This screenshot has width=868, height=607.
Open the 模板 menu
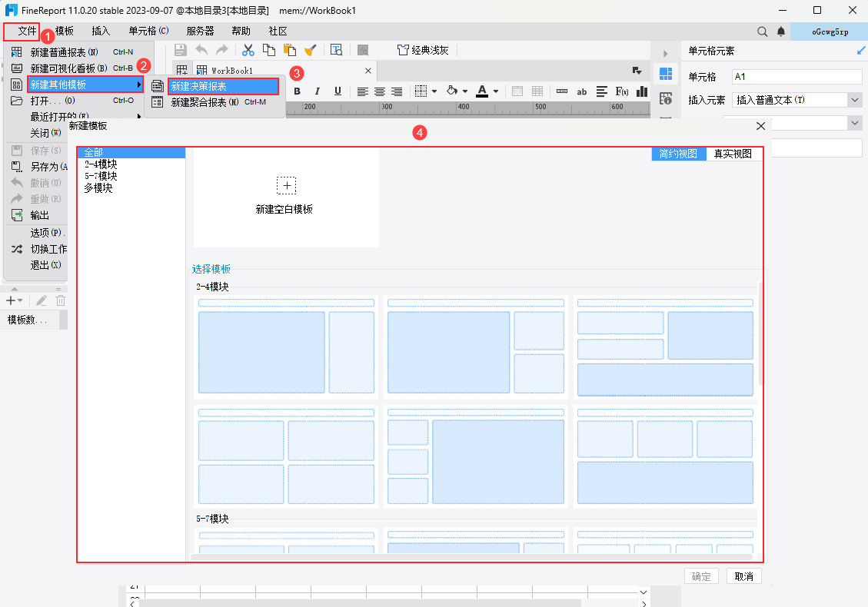65,32
